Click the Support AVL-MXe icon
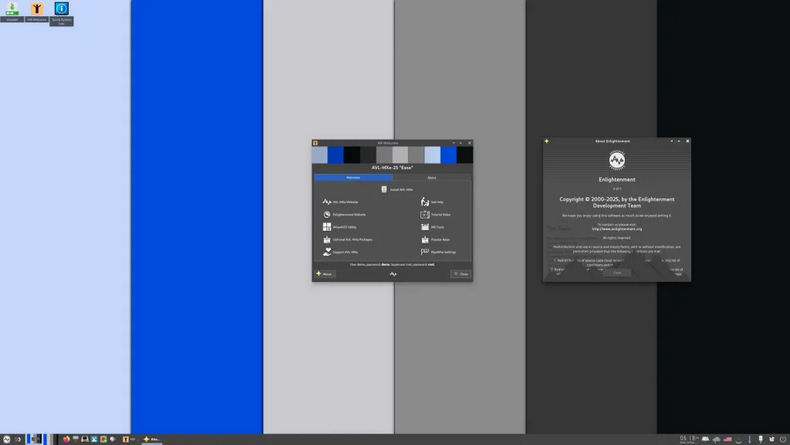This screenshot has height=445, width=790. 327,252
